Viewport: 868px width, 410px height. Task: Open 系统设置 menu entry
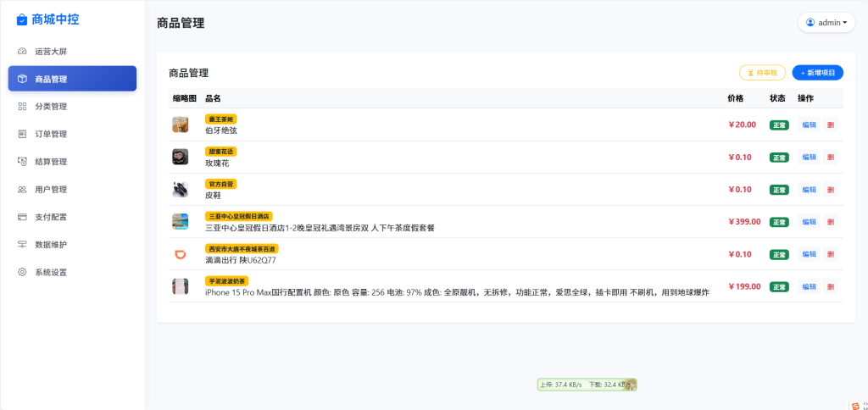(x=72, y=272)
